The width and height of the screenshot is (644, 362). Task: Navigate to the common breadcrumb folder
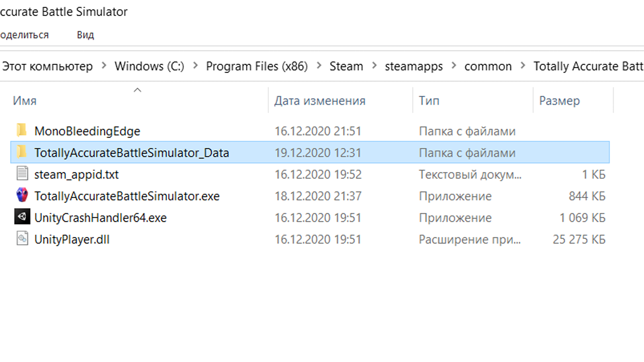[x=488, y=66]
